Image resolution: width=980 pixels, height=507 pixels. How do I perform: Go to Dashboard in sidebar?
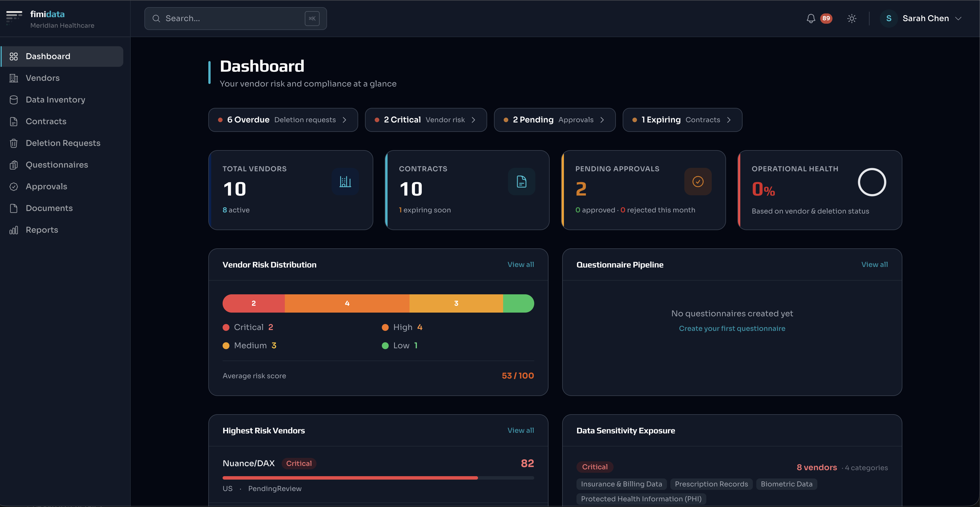[62, 56]
